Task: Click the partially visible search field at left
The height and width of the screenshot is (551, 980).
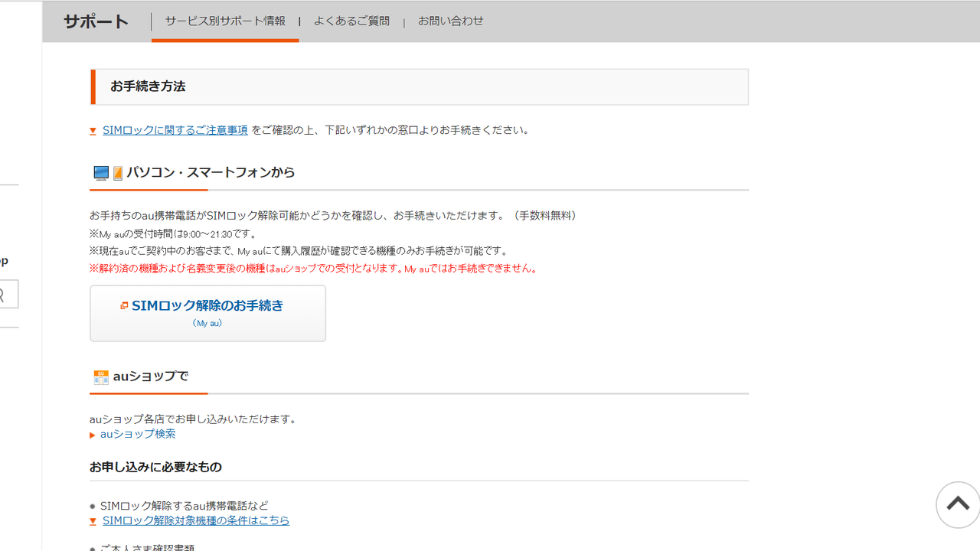Action: 9,294
